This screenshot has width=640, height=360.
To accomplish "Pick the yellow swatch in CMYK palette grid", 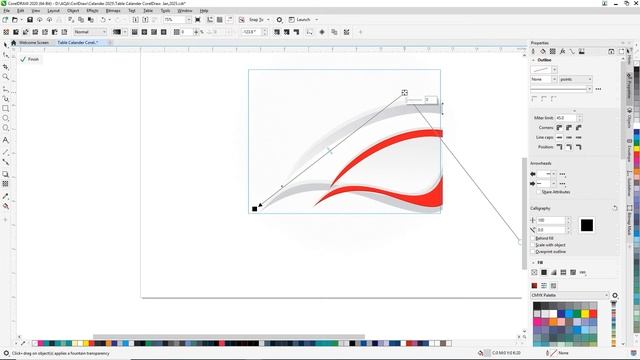I will click(x=585, y=313).
